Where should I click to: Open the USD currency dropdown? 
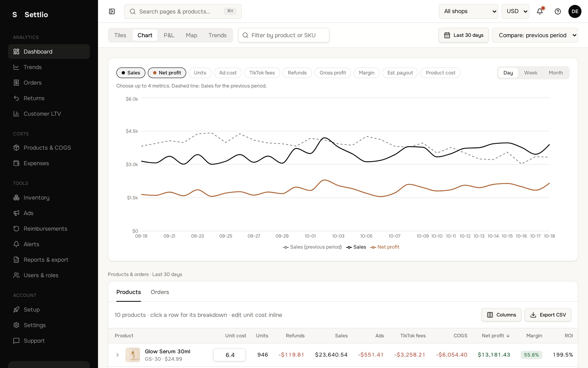click(515, 11)
